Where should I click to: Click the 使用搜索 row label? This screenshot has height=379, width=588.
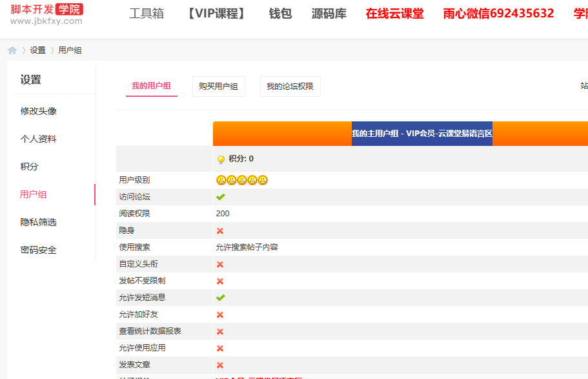pos(135,247)
